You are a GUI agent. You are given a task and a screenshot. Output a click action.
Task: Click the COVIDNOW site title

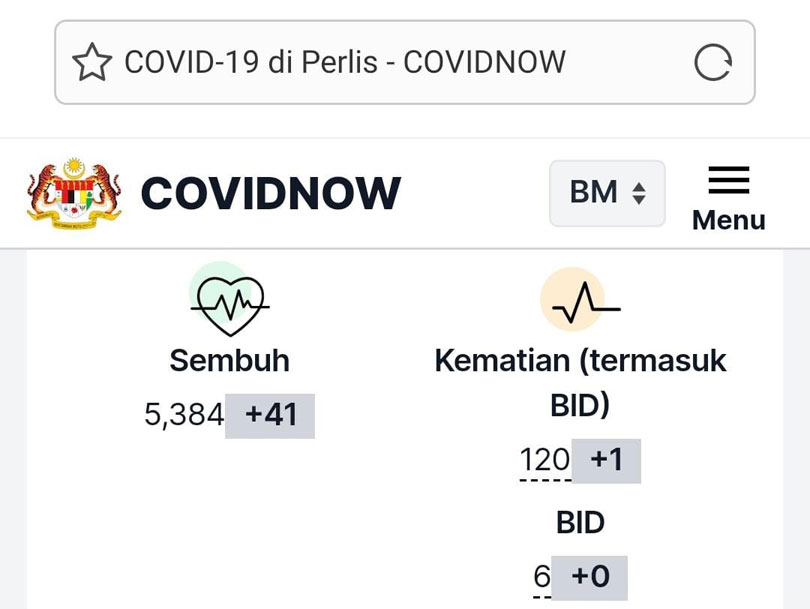click(x=271, y=193)
